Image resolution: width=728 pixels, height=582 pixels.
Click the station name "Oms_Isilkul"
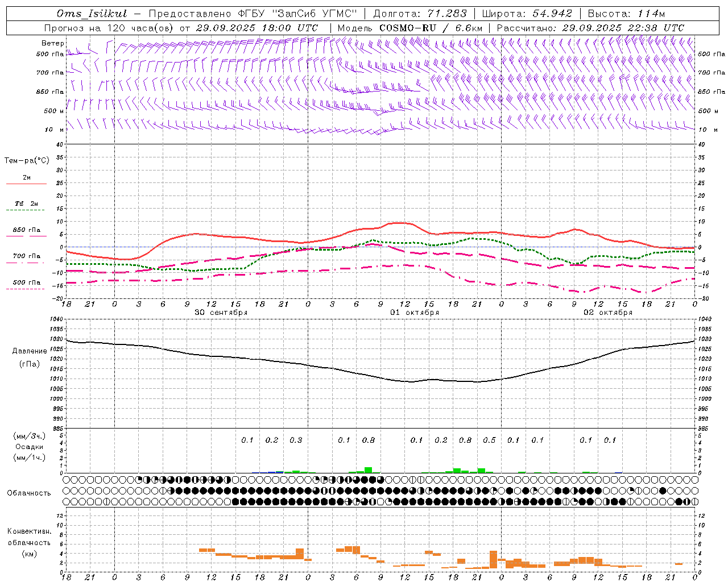[x=92, y=14]
